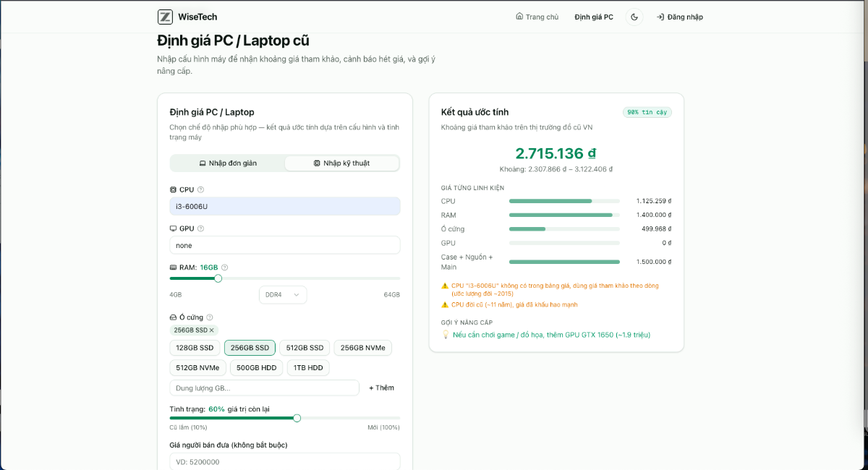The height and width of the screenshot is (470, 868).
Task: Select the 512GB SSD option
Action: [x=305, y=348]
